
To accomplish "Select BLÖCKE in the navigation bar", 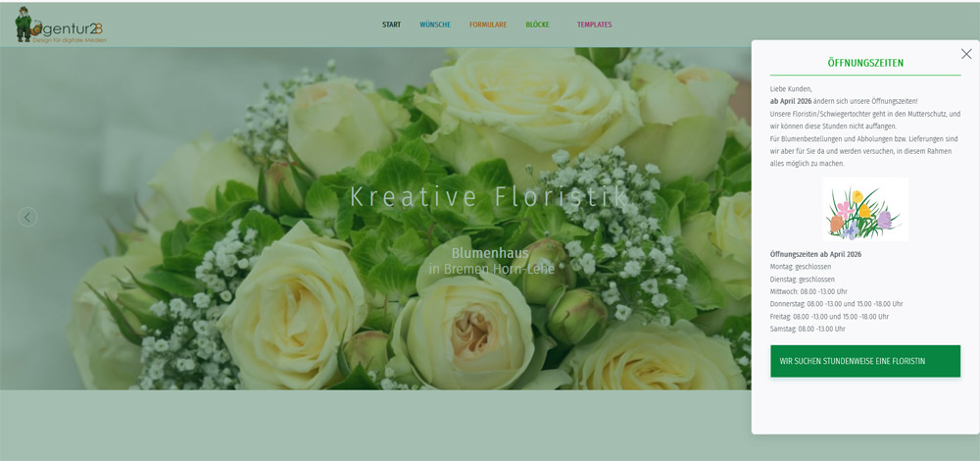I will coord(537,25).
